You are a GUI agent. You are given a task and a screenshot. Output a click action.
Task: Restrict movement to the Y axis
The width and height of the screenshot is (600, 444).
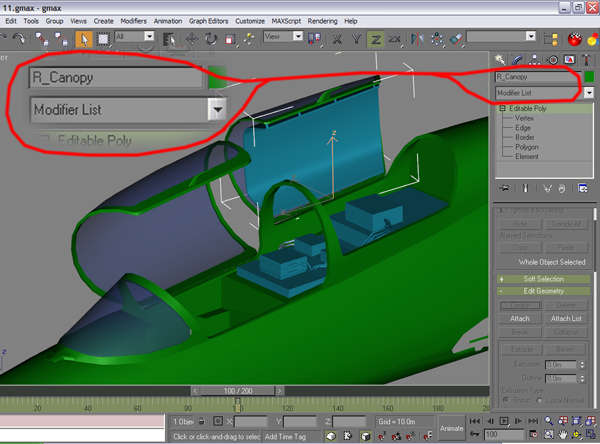click(356, 39)
